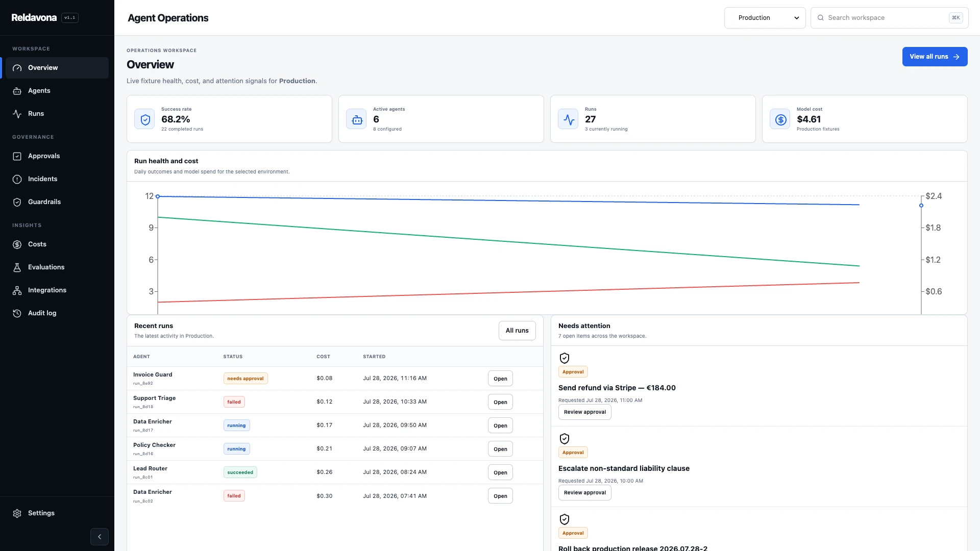Click the Approval tag on Stripe refund item

(x=573, y=372)
